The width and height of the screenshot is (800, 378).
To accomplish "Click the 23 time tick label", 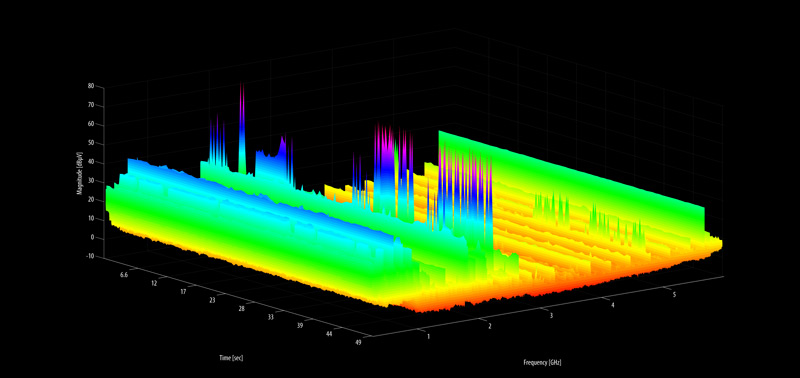I will 212,300.
